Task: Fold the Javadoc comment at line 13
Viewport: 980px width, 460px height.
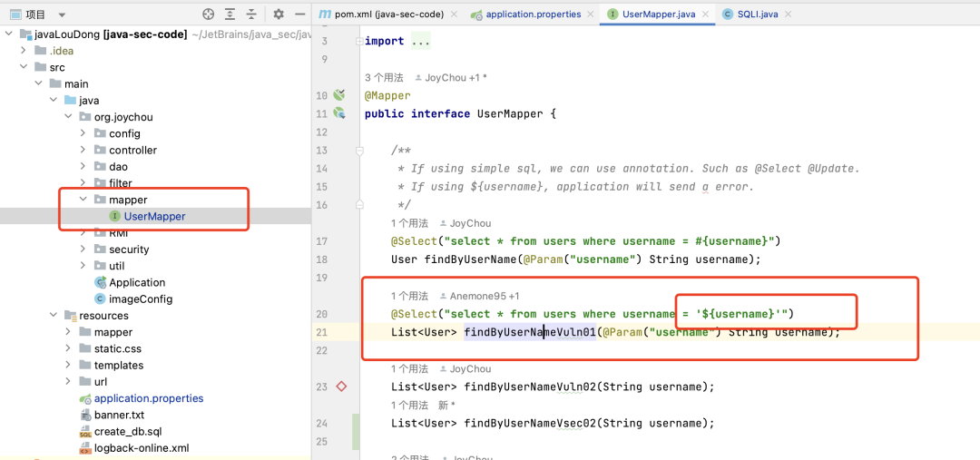Action: pos(358,150)
